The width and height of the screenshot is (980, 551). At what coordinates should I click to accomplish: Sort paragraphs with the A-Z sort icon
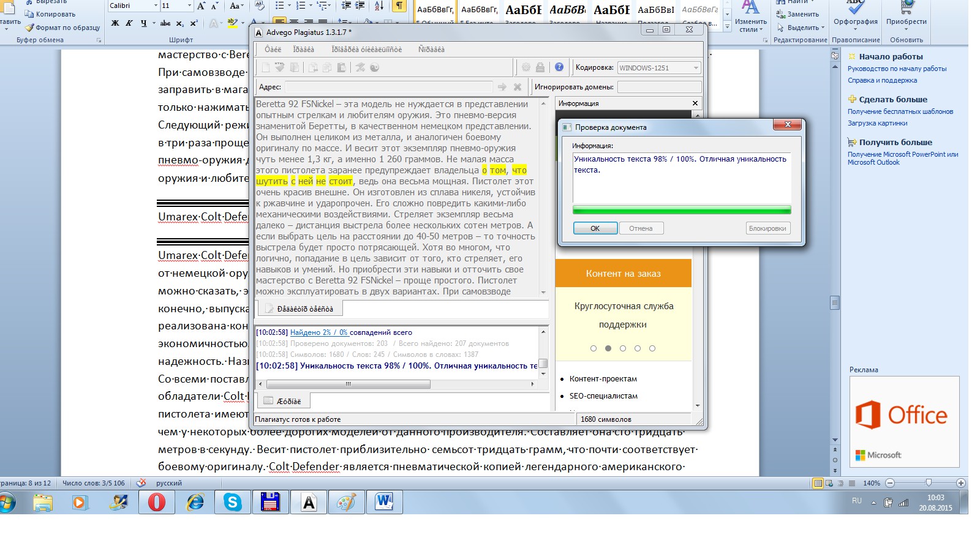point(379,6)
